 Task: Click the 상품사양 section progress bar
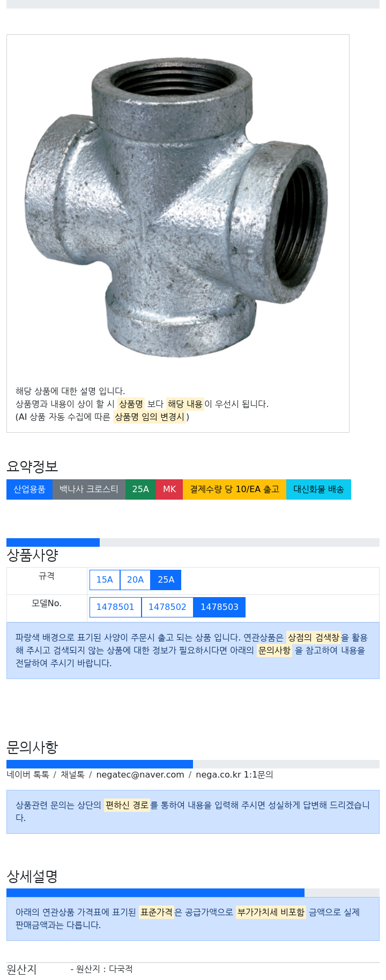(x=193, y=542)
